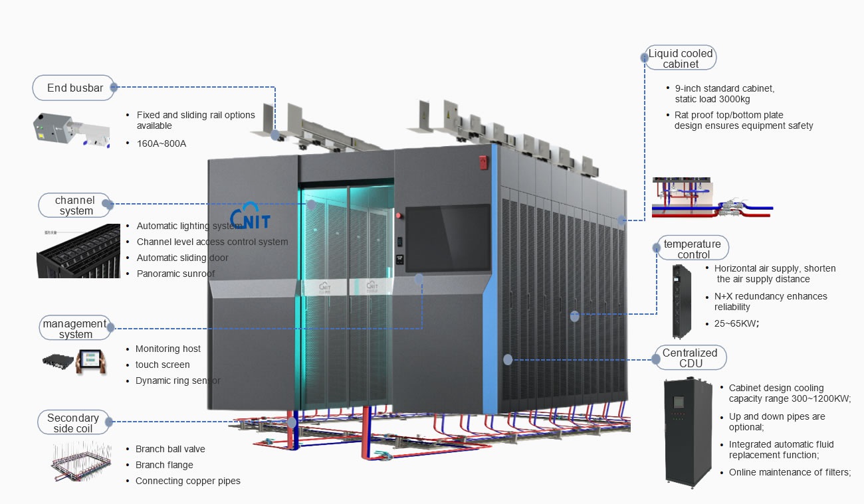Click the End busbar product thumbnail
Viewport: 864px width, 504px height.
(x=72, y=129)
